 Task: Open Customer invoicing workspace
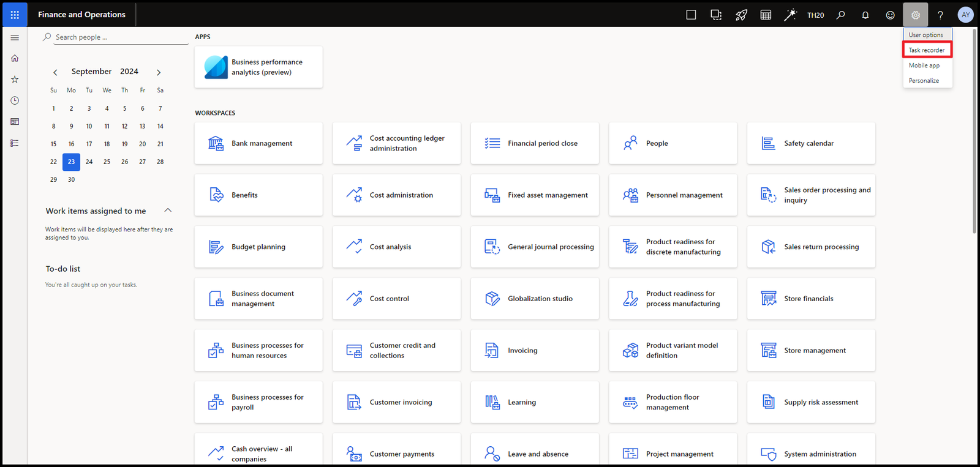point(396,402)
